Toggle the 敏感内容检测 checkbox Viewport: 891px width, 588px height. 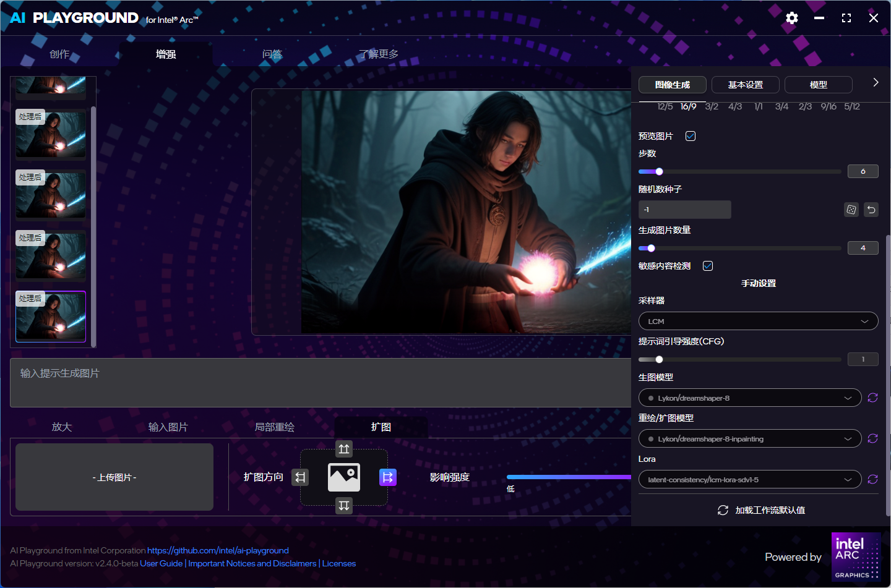coord(708,266)
